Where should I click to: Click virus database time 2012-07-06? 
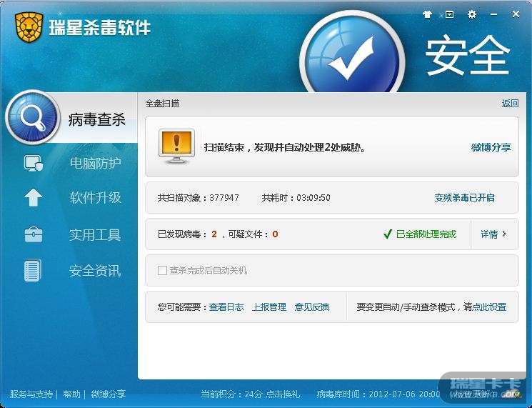point(392,394)
